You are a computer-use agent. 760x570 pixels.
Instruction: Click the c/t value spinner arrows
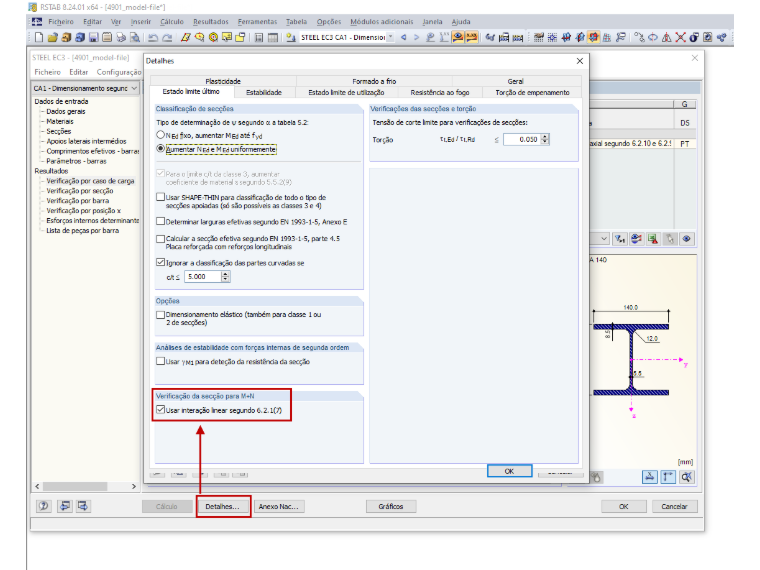(x=225, y=276)
